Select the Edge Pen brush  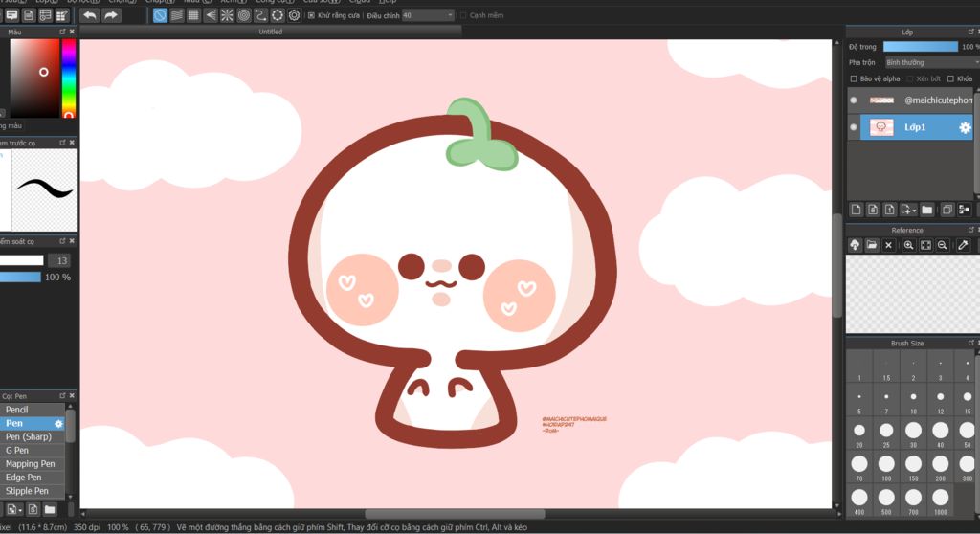coord(33,478)
